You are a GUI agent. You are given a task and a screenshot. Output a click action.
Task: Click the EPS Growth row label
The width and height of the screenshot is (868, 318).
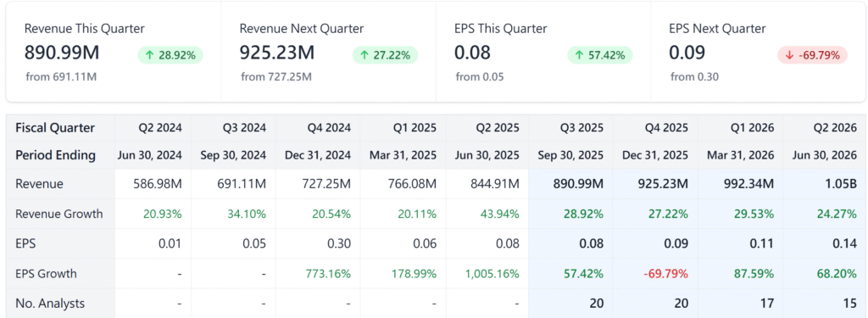coord(46,274)
